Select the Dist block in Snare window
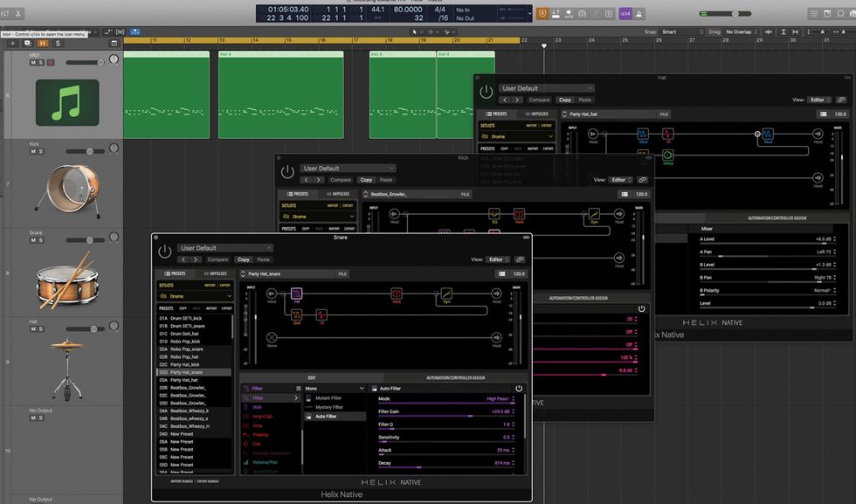The height and width of the screenshot is (504, 856). pos(296,315)
